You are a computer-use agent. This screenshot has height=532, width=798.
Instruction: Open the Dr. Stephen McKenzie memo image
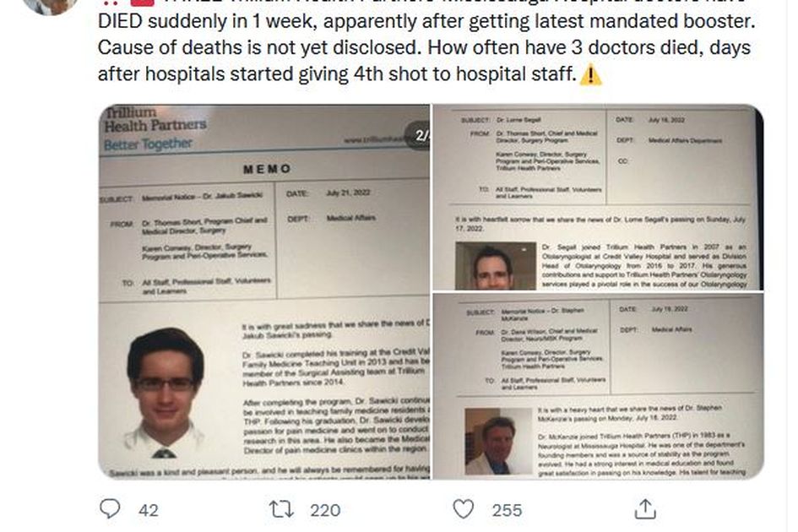click(598, 387)
